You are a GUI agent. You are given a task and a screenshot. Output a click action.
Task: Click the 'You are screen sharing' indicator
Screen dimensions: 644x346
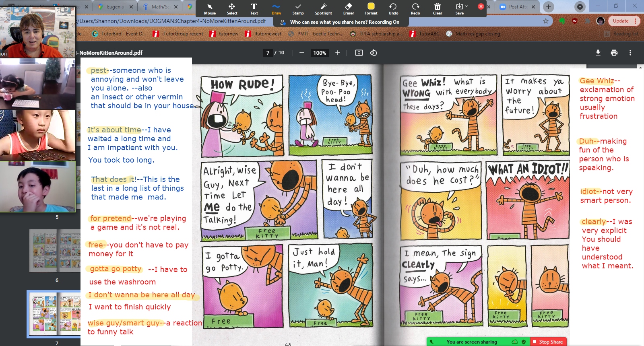[472, 342]
